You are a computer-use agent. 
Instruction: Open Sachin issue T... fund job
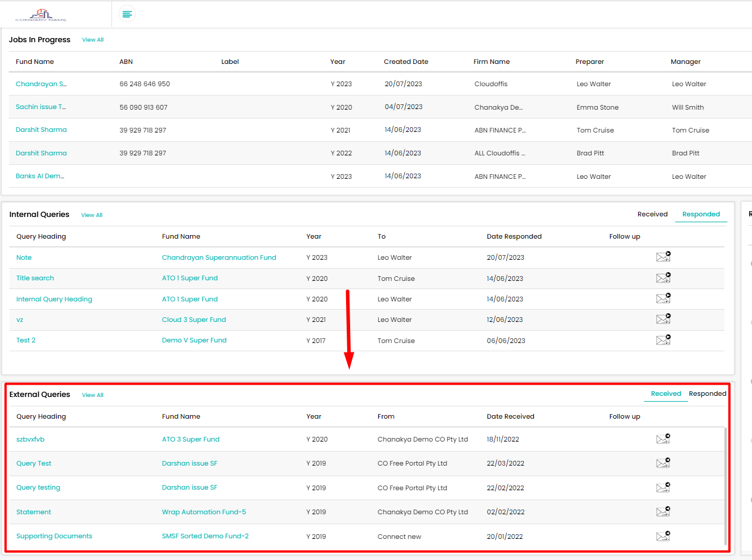tap(40, 107)
